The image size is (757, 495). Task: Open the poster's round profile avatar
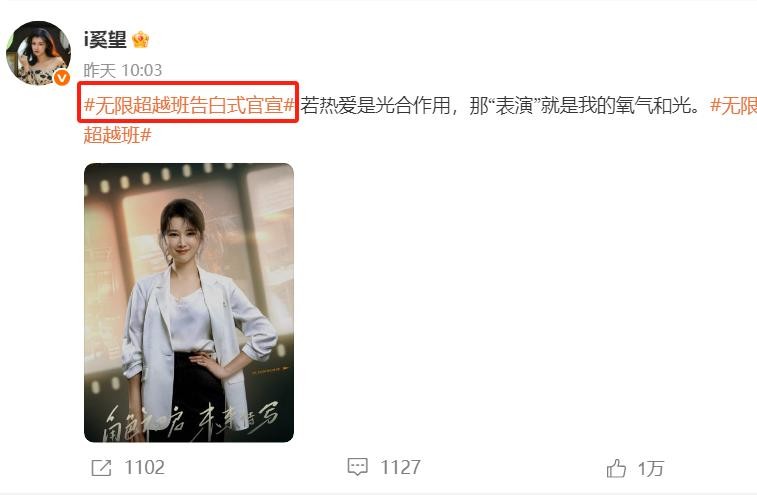pos(39,53)
